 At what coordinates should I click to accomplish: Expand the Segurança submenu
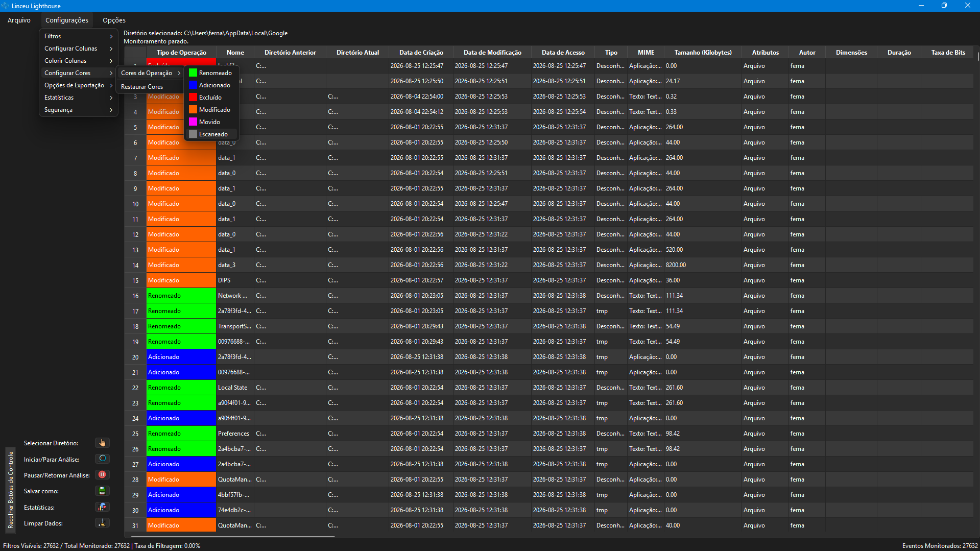pyautogui.click(x=79, y=110)
